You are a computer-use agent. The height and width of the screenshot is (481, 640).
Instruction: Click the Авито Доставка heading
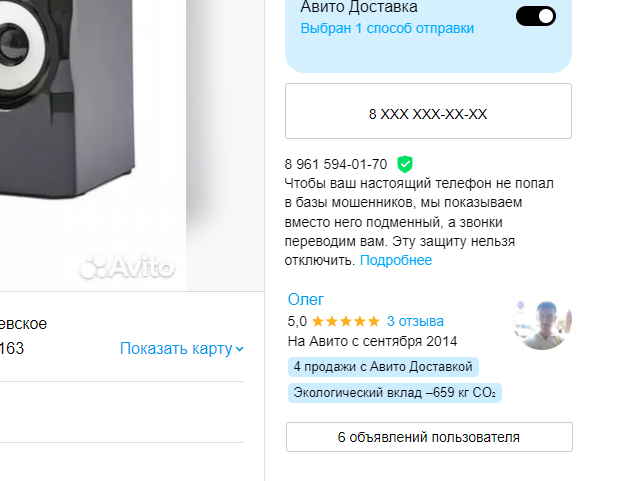click(359, 7)
